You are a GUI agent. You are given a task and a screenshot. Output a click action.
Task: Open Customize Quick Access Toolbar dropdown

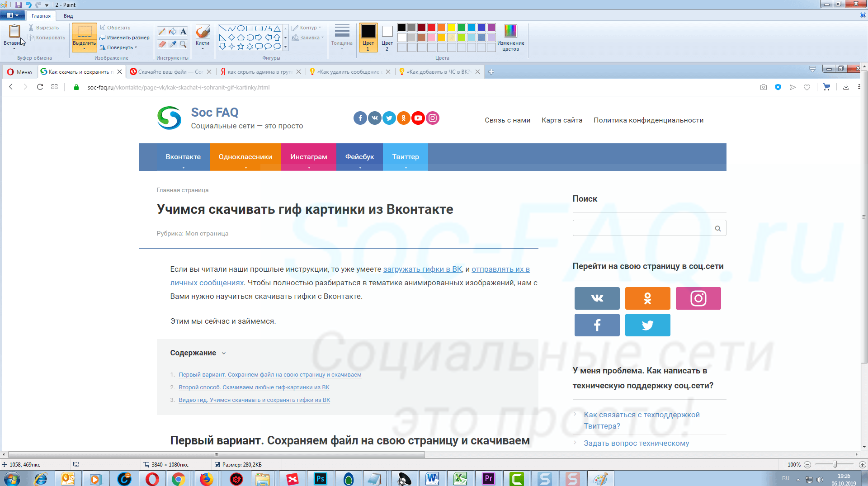[x=47, y=5]
